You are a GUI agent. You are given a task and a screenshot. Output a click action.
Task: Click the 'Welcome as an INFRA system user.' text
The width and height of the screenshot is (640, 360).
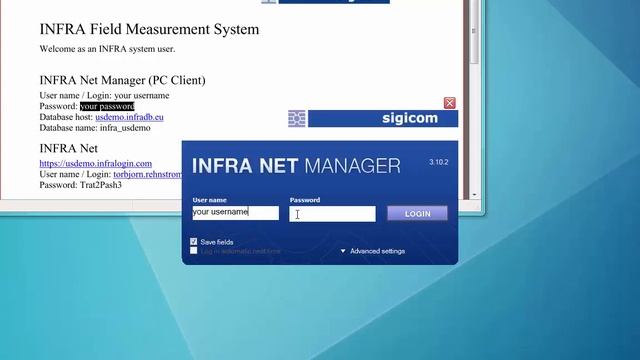tap(107, 49)
